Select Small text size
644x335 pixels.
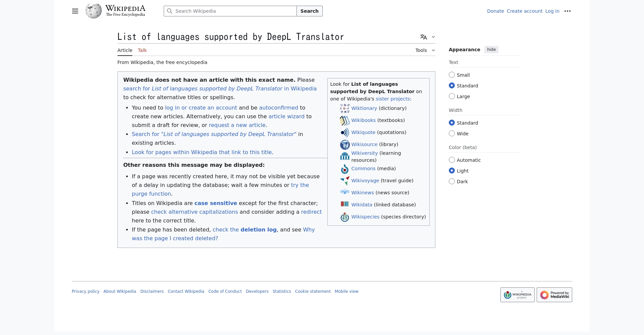pyautogui.click(x=452, y=75)
